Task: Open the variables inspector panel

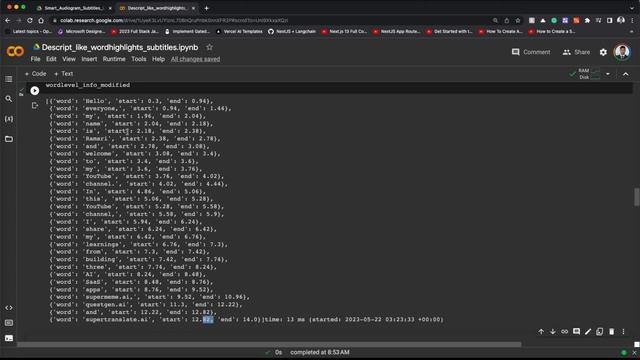Action: (9, 119)
